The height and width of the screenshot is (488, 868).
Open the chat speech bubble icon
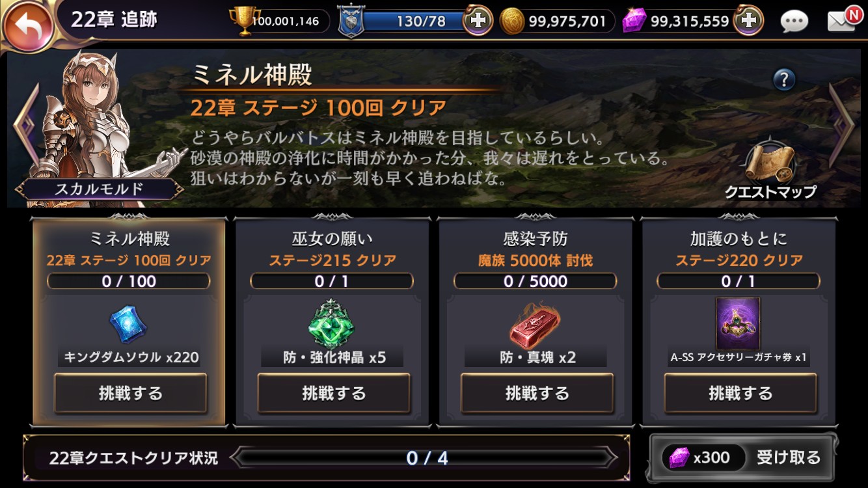pyautogui.click(x=794, y=21)
